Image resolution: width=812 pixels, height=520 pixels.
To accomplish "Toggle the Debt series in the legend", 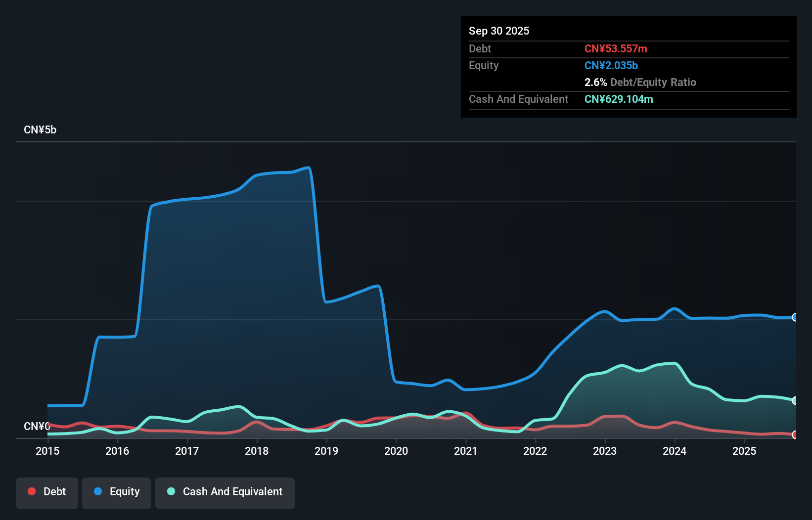I will point(47,492).
